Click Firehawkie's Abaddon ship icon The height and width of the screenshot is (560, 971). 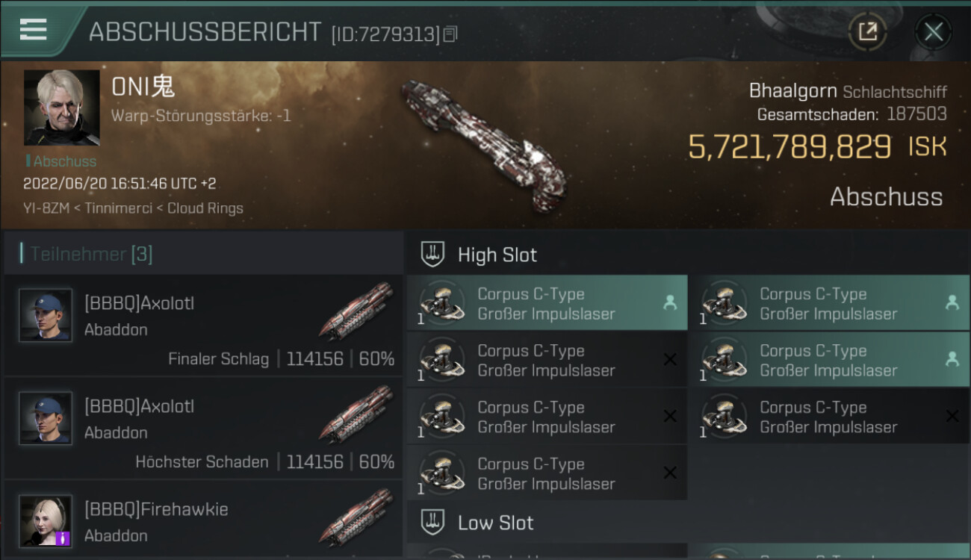[x=356, y=518]
